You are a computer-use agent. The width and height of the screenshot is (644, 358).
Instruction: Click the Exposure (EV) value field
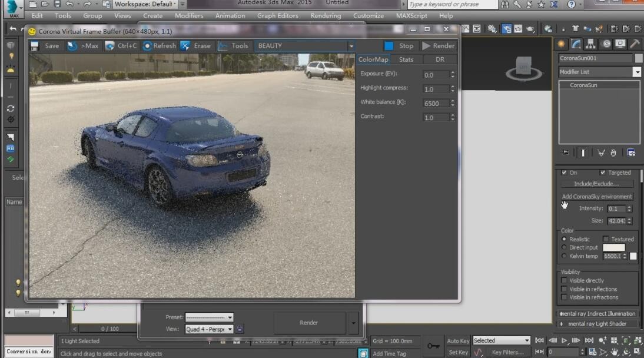436,75
